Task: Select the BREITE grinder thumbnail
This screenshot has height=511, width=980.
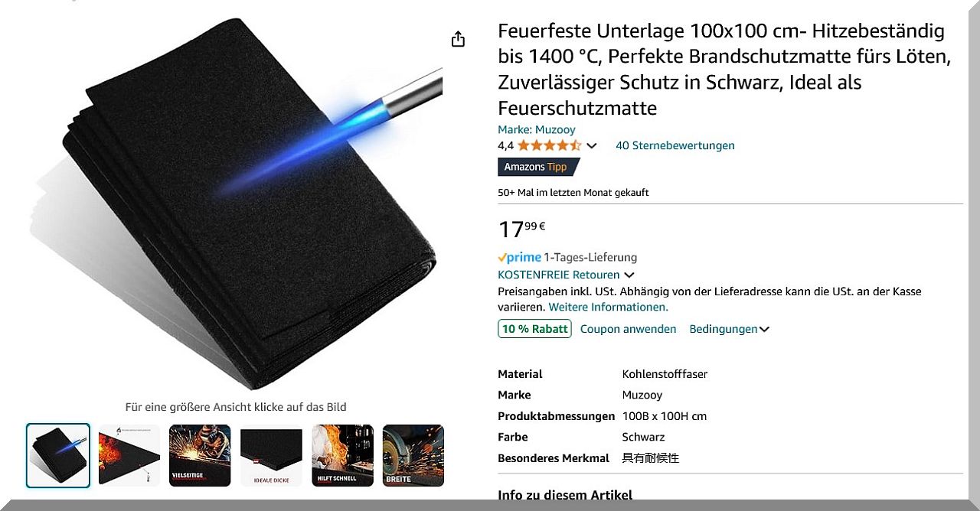Action: coord(413,455)
